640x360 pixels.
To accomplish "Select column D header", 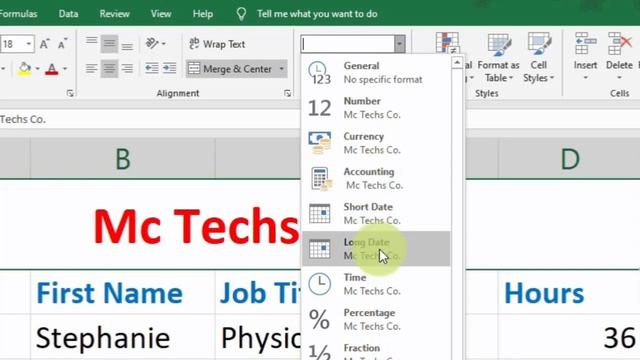I will coord(570,159).
